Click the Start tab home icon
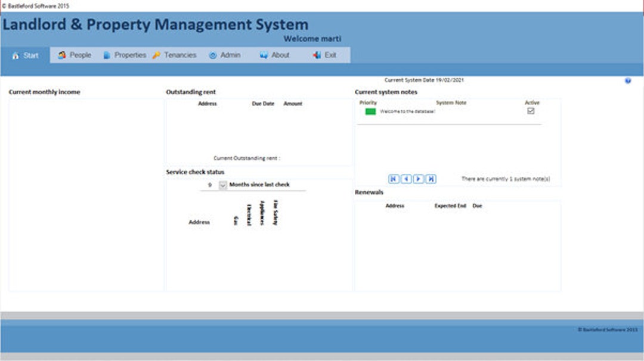The image size is (644, 361). click(15, 54)
